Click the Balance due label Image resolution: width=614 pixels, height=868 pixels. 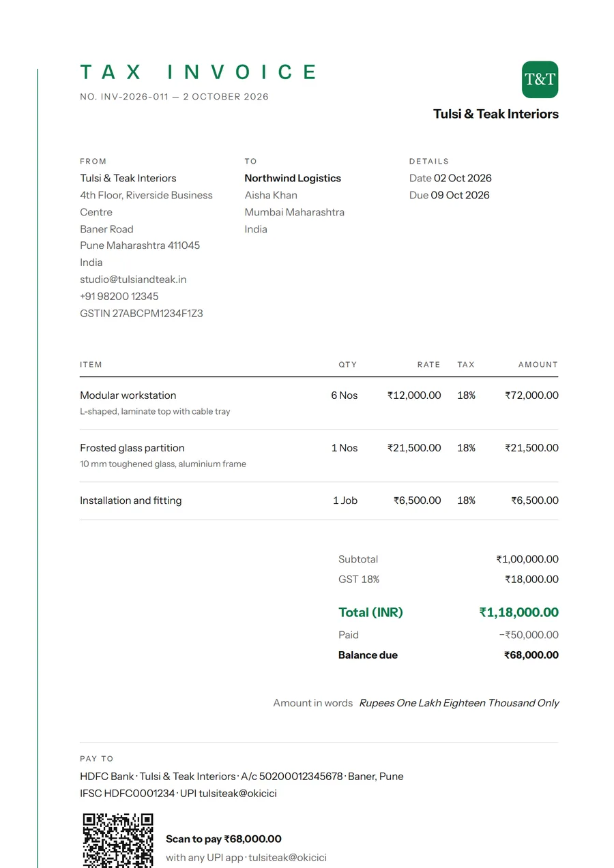[x=368, y=655]
